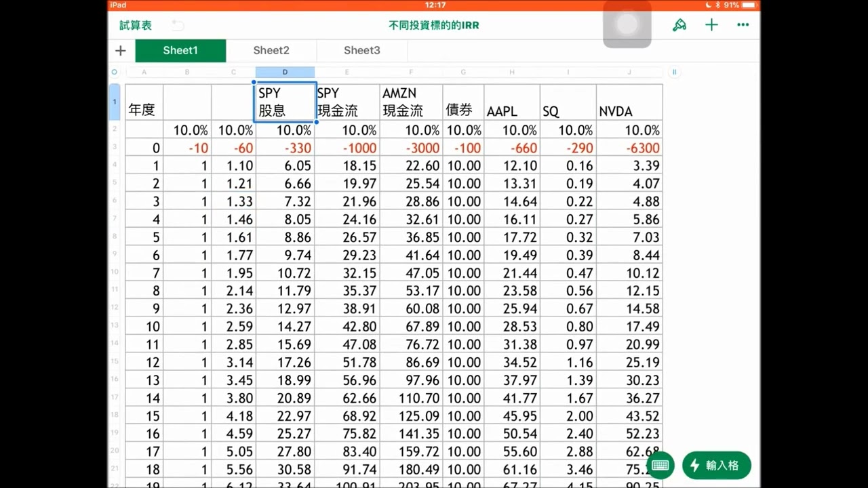This screenshot has height=488, width=868.
Task: Select the red -660 cell under AAPL
Action: pyautogui.click(x=512, y=148)
